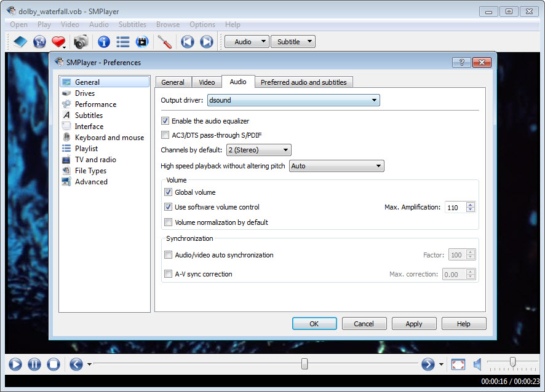Screen dimensions: 545x392
Task: Go to next track in toolbar
Action: [x=207, y=42]
